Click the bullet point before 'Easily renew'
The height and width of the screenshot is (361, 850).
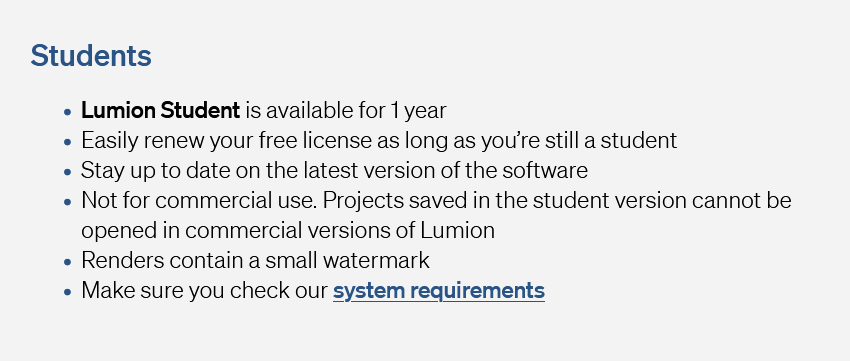[x=67, y=142]
